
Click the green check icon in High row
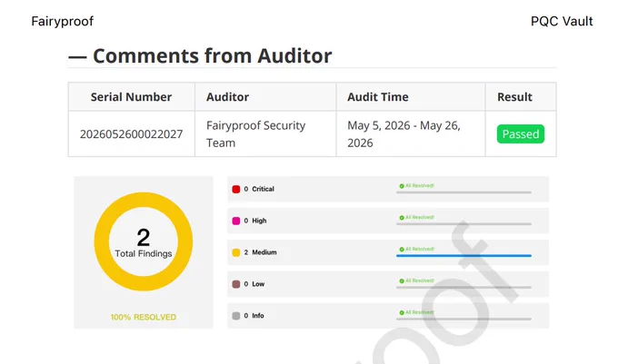coord(402,218)
